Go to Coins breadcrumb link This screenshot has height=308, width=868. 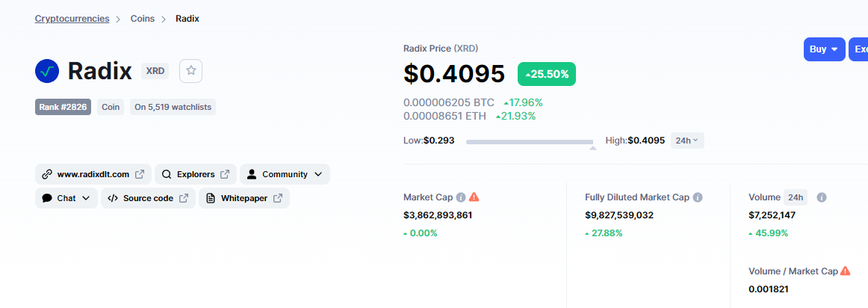142,19
